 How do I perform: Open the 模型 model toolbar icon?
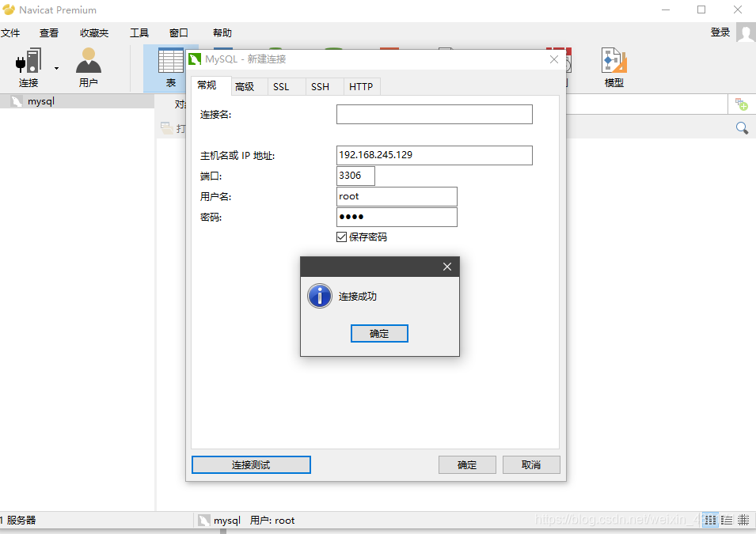click(x=614, y=67)
